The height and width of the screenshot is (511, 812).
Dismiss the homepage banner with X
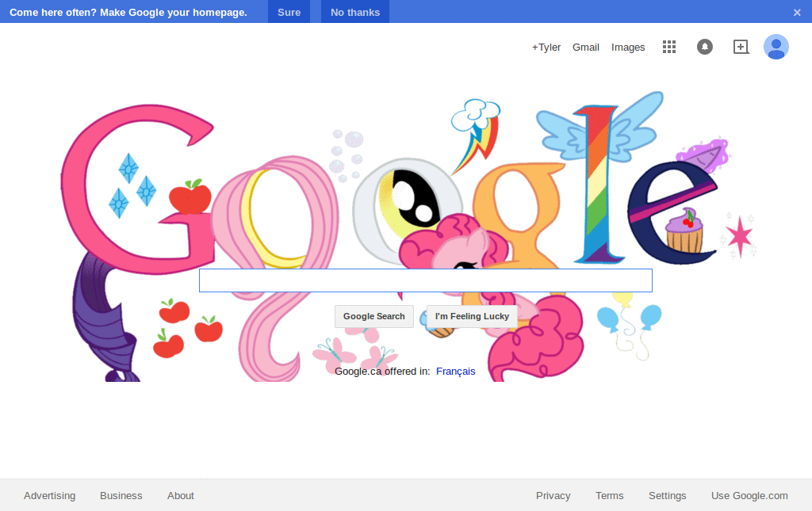pyautogui.click(x=797, y=13)
